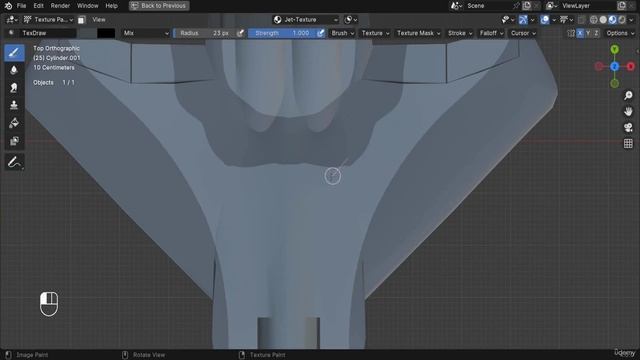Toggle X-ray mode
640x360 pixels.
point(582,20)
